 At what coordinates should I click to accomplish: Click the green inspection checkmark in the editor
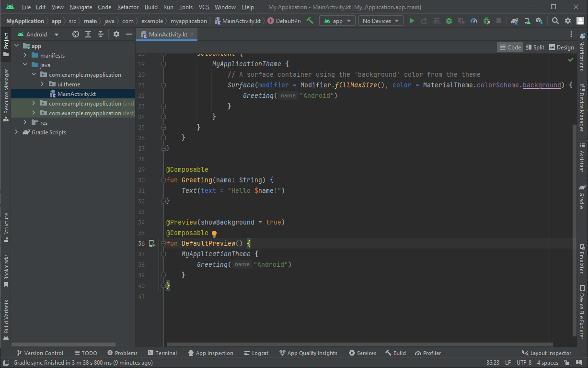coord(570,60)
